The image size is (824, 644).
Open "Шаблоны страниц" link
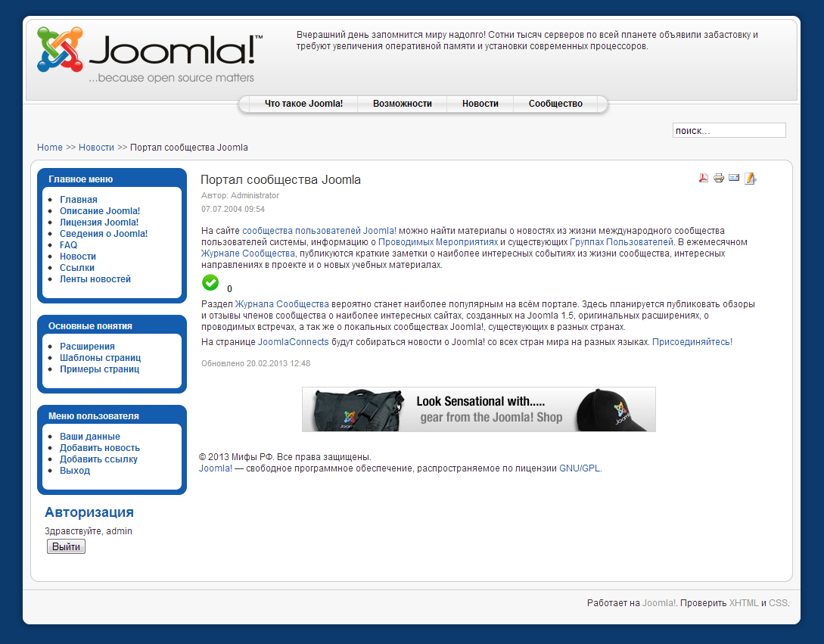(101, 357)
